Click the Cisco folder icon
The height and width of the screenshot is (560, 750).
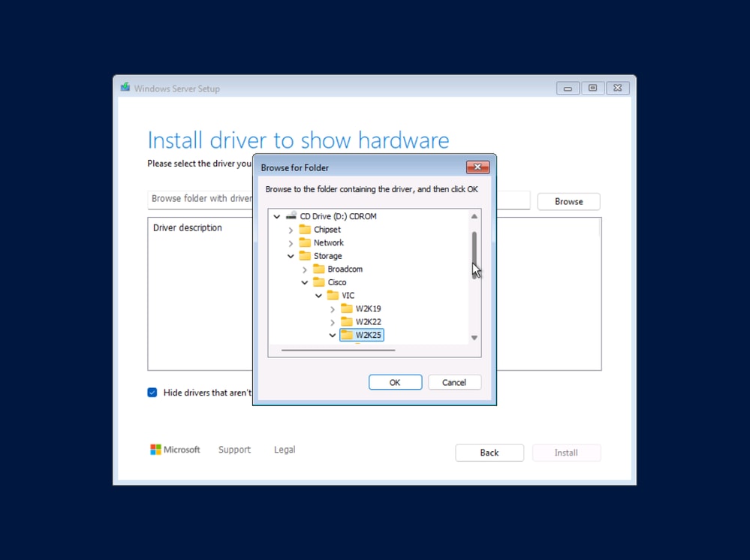[x=318, y=282]
